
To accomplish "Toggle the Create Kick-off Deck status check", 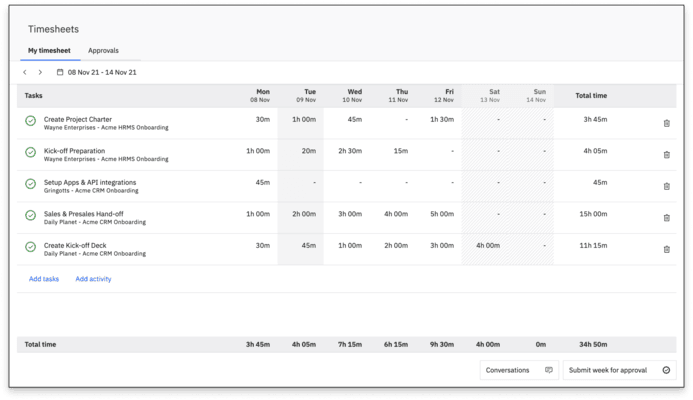I will (30, 247).
